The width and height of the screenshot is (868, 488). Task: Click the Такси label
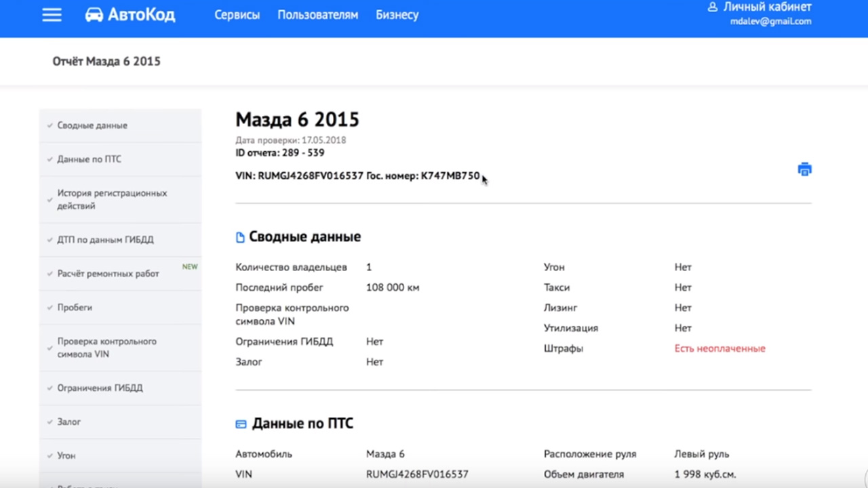coord(557,287)
